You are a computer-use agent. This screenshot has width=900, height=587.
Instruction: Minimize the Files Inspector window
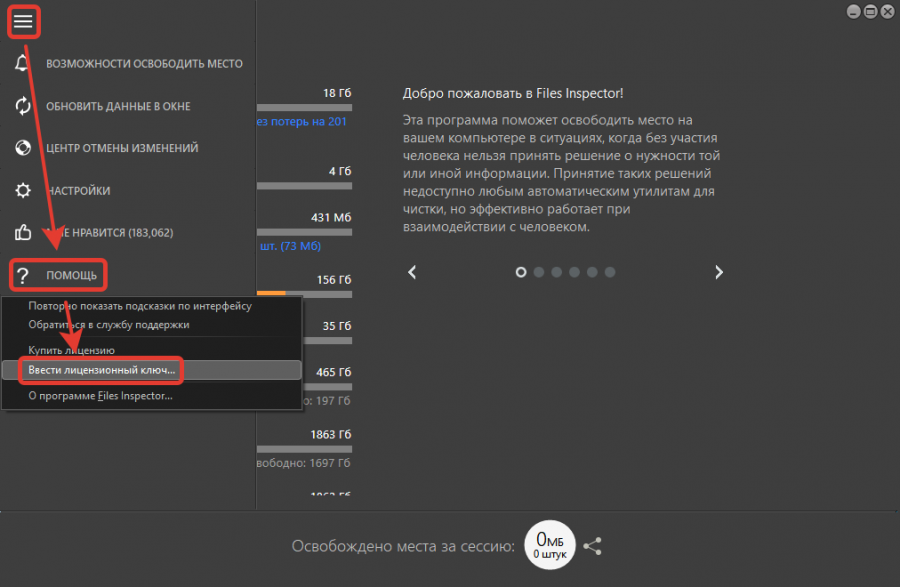[x=854, y=11]
